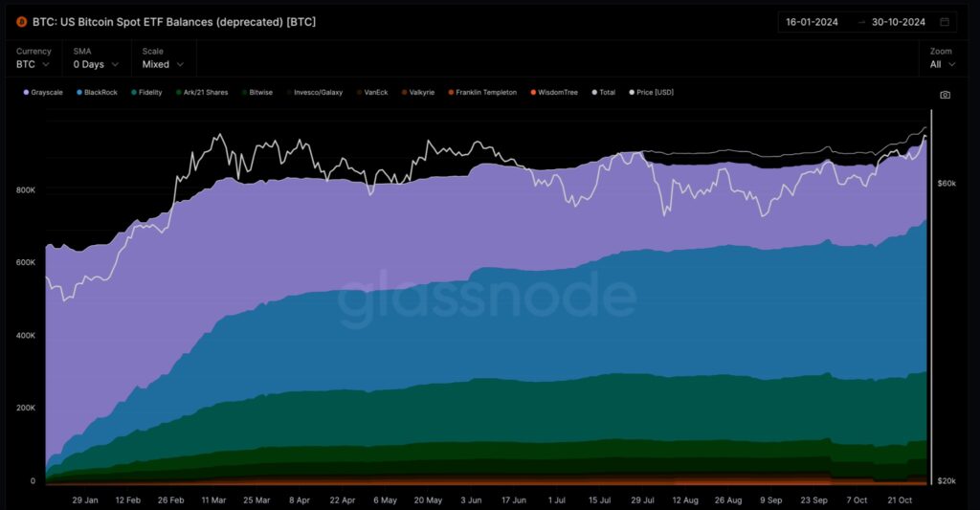Click the 12 Feb date label
The image size is (980, 510).
(127, 500)
